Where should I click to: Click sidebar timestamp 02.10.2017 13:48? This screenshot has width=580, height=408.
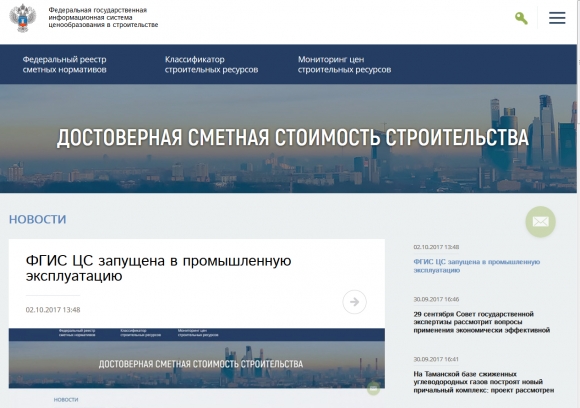click(x=436, y=247)
